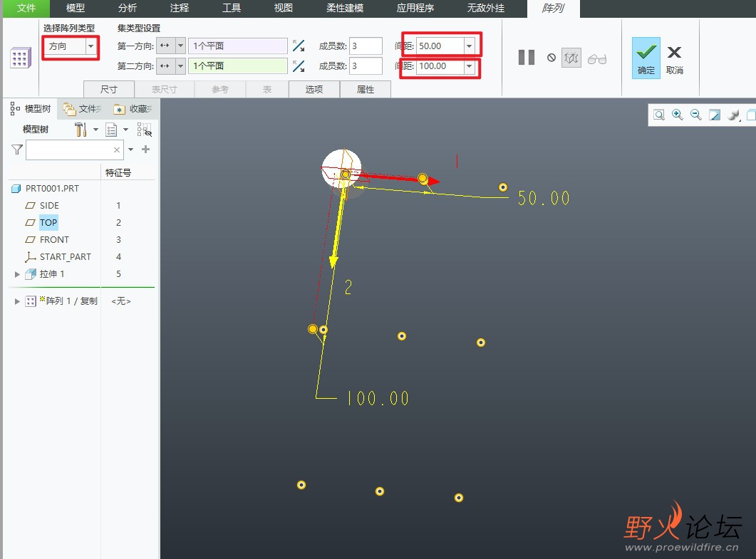Switch to the 模型 ribbon tab
Image resolution: width=756 pixels, height=559 pixels.
tap(76, 9)
